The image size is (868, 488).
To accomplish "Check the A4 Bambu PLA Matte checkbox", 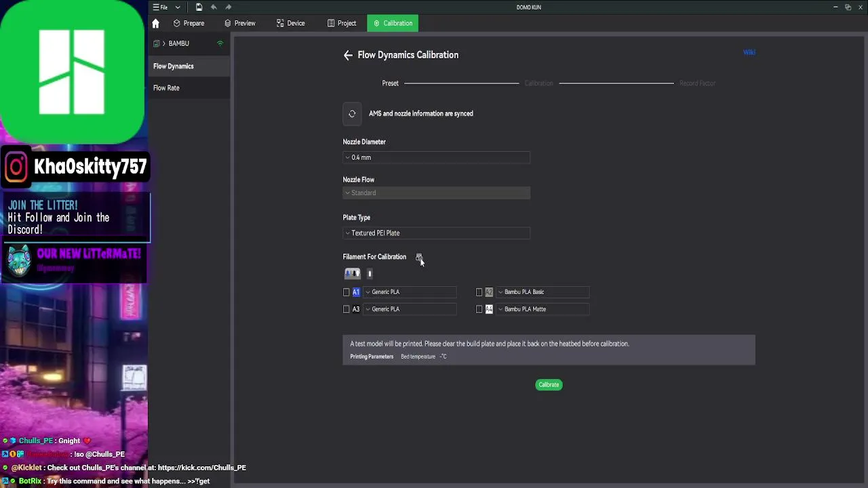I will (x=479, y=309).
